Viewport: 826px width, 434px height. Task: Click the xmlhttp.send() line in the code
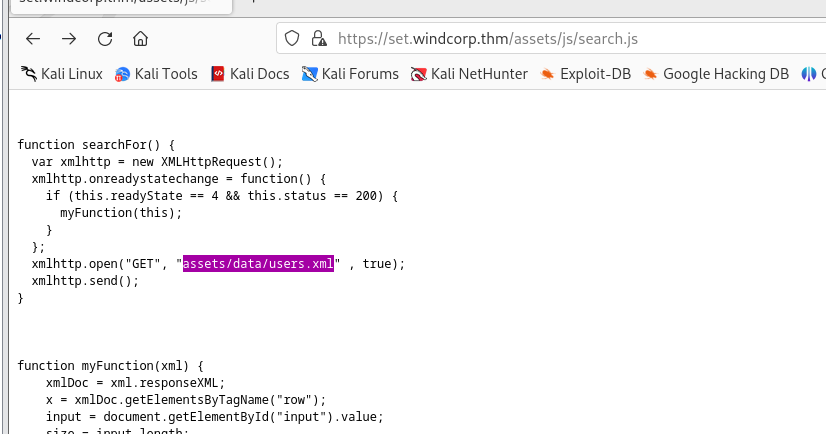(x=85, y=280)
